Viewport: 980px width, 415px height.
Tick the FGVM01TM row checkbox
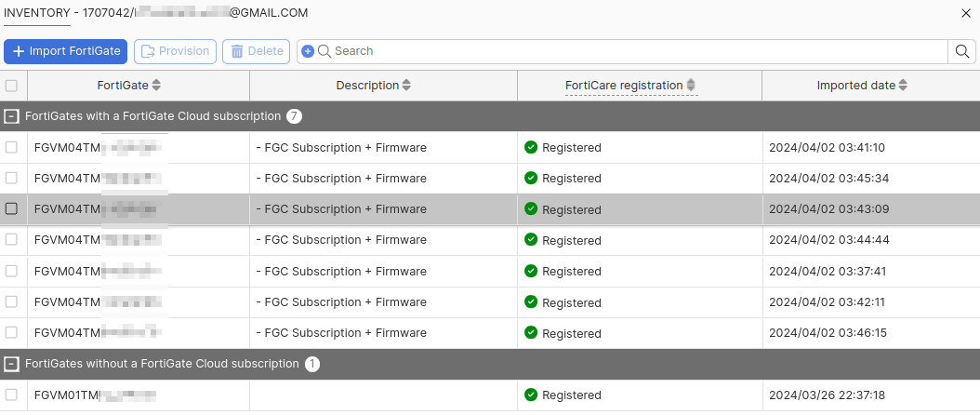click(11, 395)
